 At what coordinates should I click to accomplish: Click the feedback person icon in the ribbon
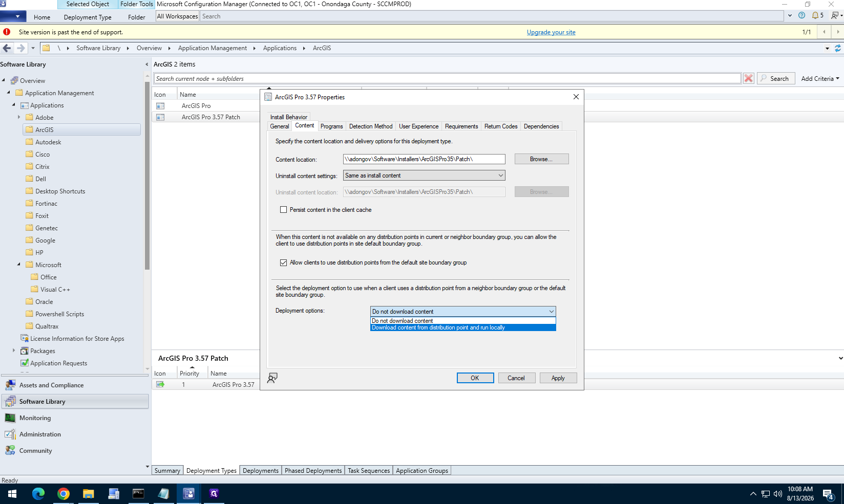tap(835, 15)
